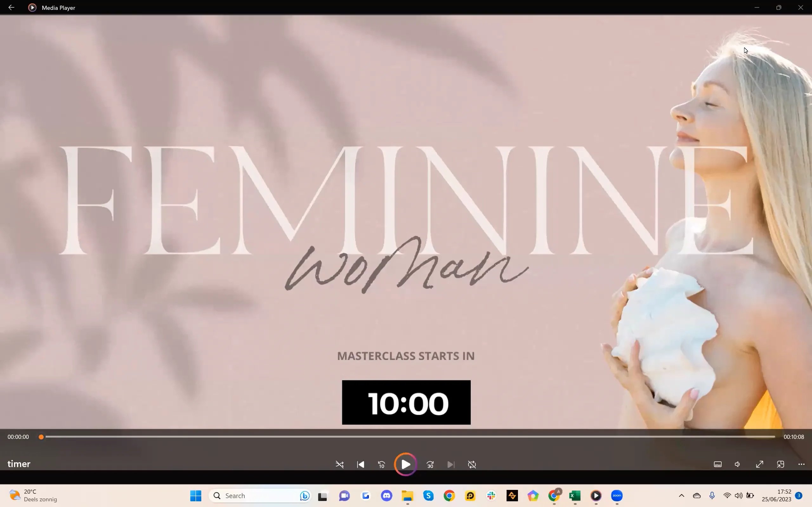
Task: Switch to mini player view
Action: click(780, 465)
